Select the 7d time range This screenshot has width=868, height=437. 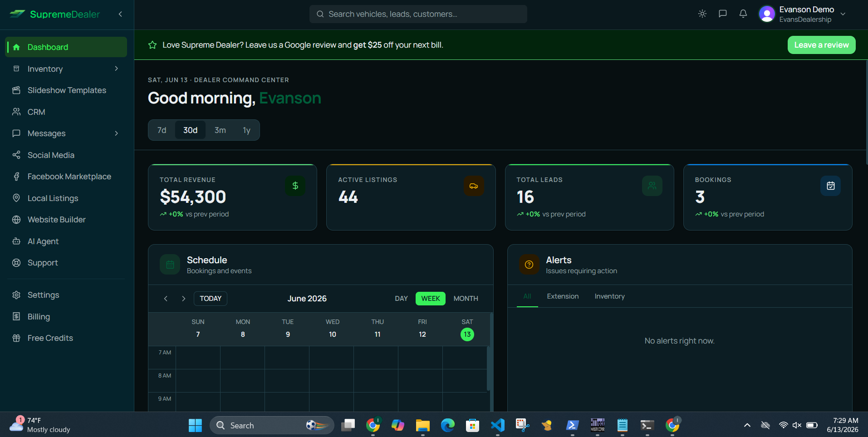(162, 130)
